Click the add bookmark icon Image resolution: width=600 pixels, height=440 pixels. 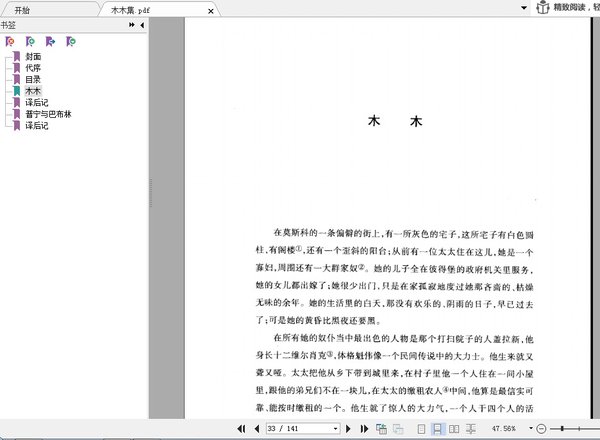[30, 41]
